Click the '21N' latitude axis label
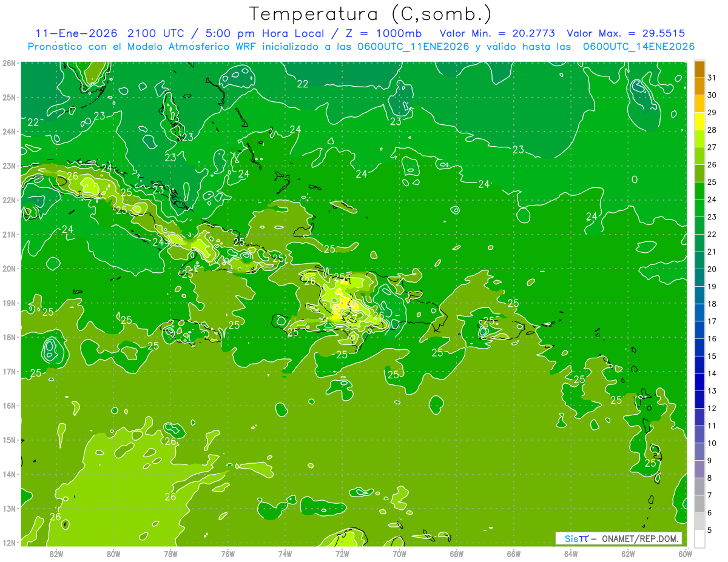The height and width of the screenshot is (562, 728). pos(9,234)
